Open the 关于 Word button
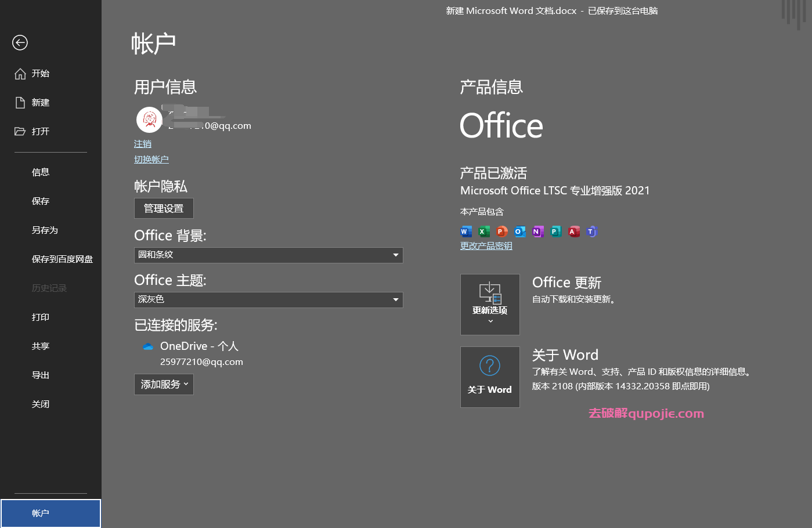 click(490, 377)
